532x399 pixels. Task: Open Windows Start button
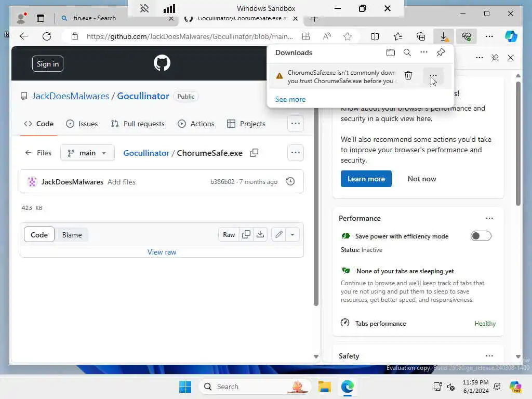click(185, 387)
